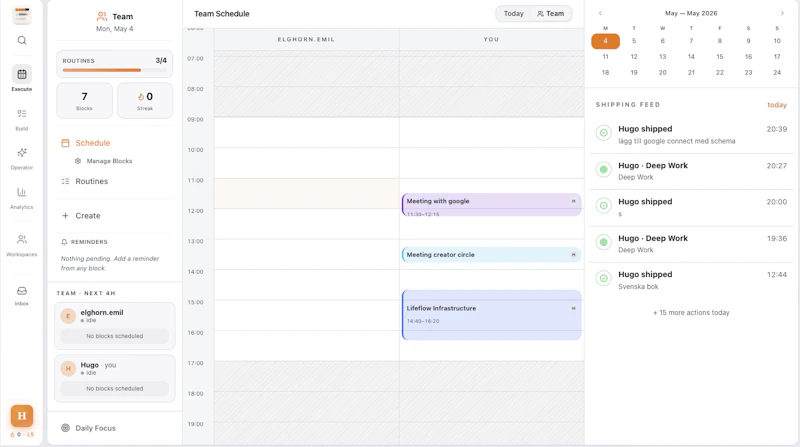Open Hugo Deep Work entry at 20:27
Image resolution: width=800 pixels, height=447 pixels.
click(691, 171)
